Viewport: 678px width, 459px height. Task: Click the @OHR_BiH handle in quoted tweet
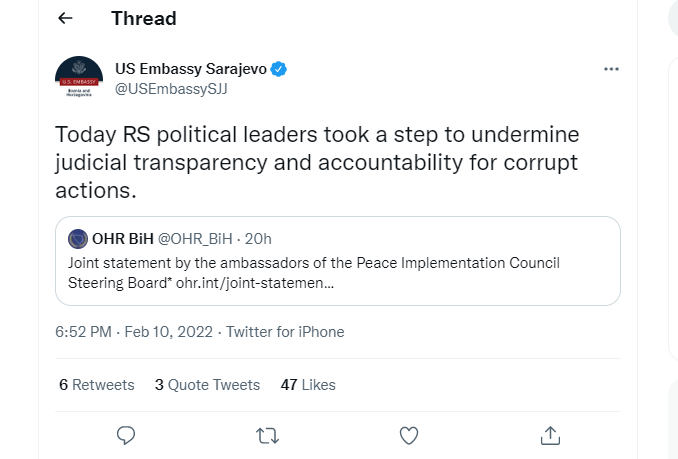click(x=194, y=239)
